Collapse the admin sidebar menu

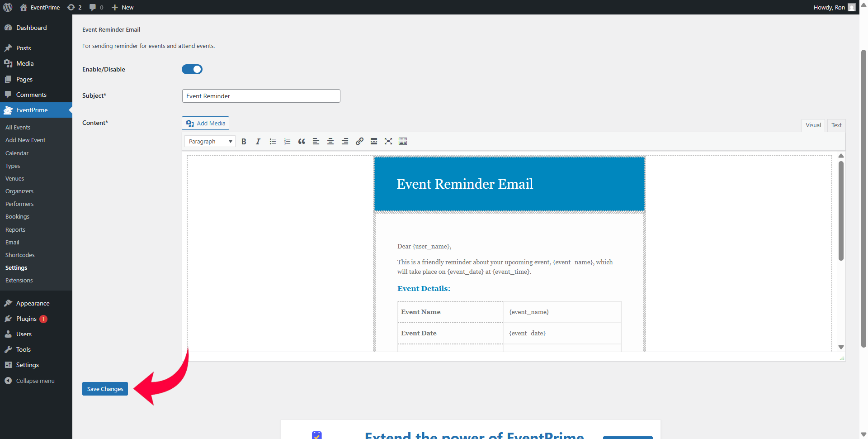click(35, 381)
